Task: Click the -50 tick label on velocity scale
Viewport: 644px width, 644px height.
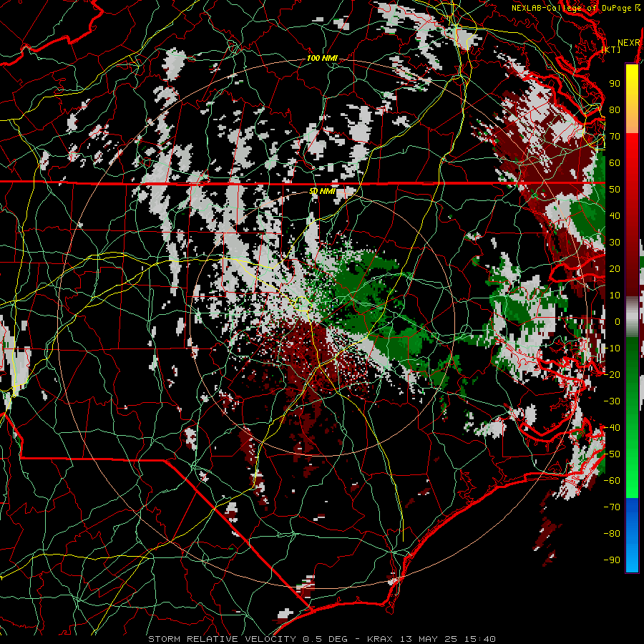Action: [612, 454]
